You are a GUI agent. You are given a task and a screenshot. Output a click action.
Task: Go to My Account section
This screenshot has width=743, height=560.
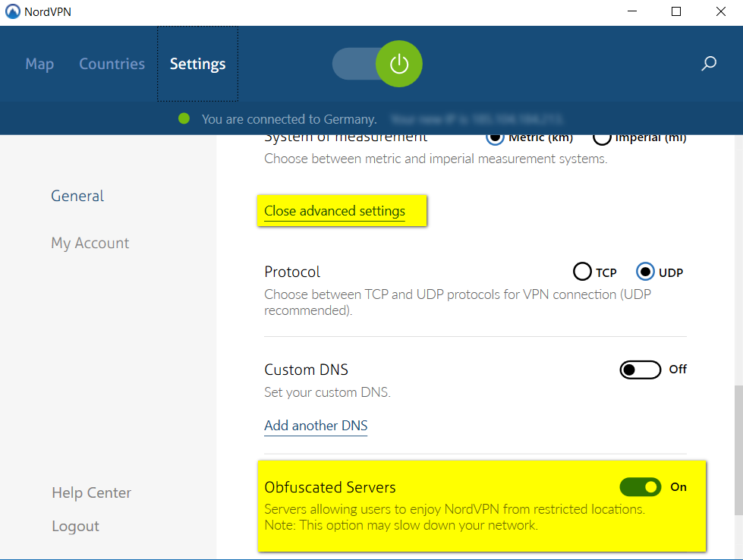[x=90, y=243]
